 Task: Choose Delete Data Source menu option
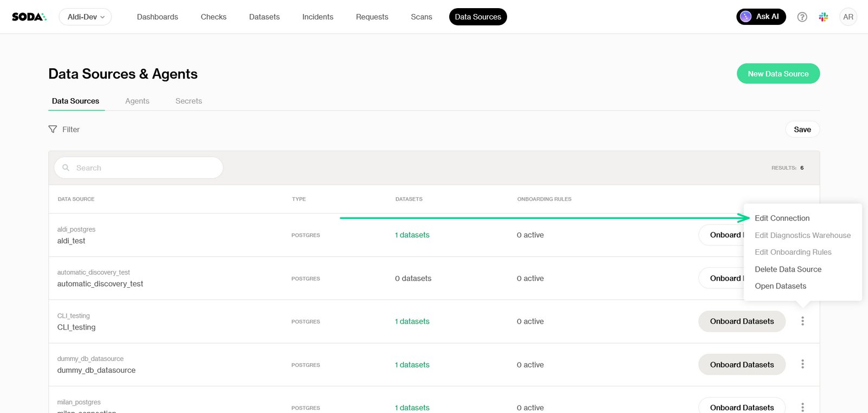tap(788, 269)
